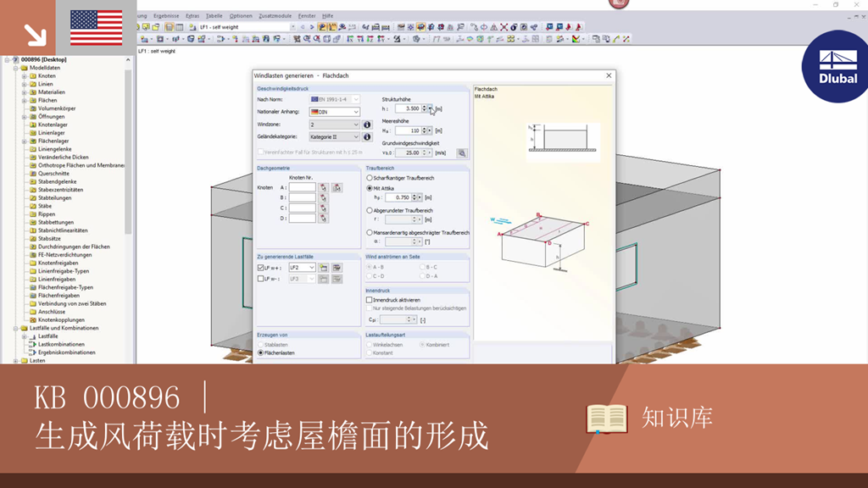Create new load case for LF w+
The width and height of the screenshot is (868, 488).
(x=323, y=268)
